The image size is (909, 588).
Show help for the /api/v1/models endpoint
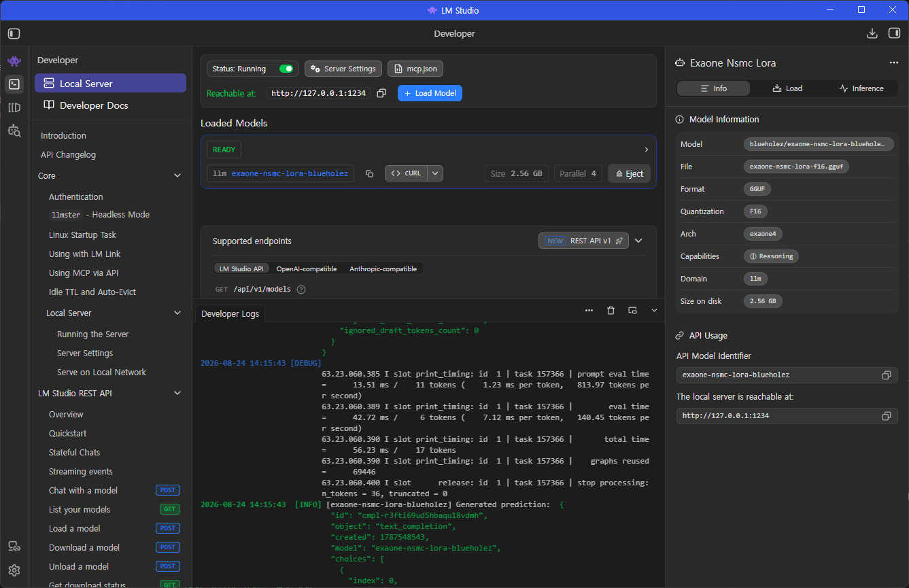pyautogui.click(x=301, y=290)
